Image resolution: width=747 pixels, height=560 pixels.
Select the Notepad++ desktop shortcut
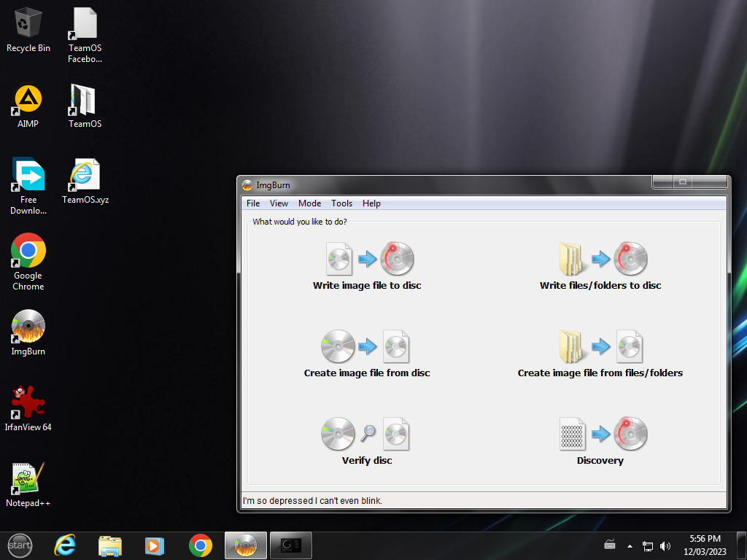[28, 484]
